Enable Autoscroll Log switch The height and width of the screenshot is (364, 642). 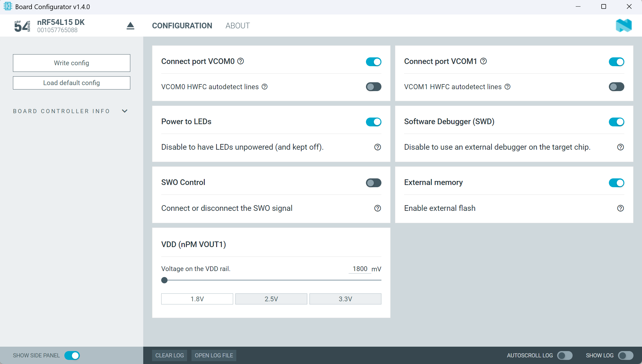(565, 355)
